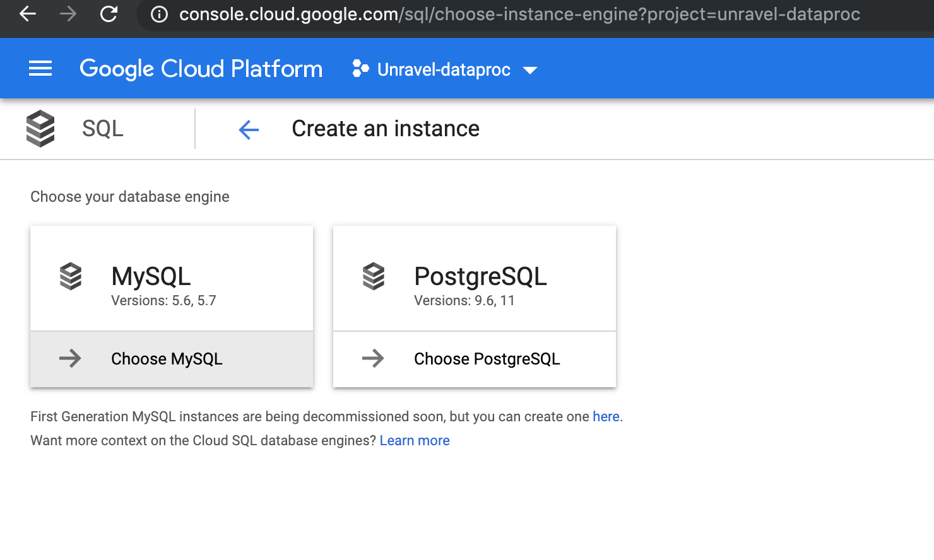This screenshot has width=934, height=560.
Task: Click the 'Create an instance' heading
Action: [x=386, y=129]
